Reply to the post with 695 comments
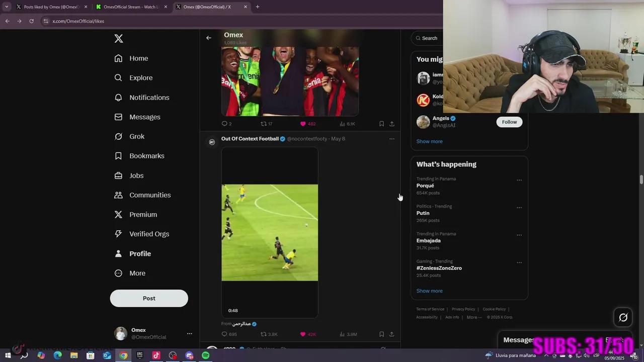The image size is (644, 362). pyautogui.click(x=229, y=334)
